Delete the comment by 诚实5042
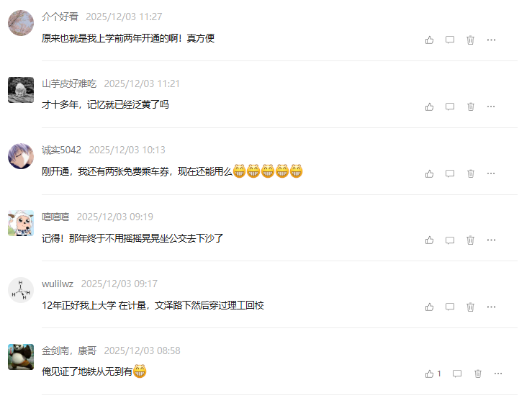This screenshot has height=398, width=532. click(x=470, y=173)
